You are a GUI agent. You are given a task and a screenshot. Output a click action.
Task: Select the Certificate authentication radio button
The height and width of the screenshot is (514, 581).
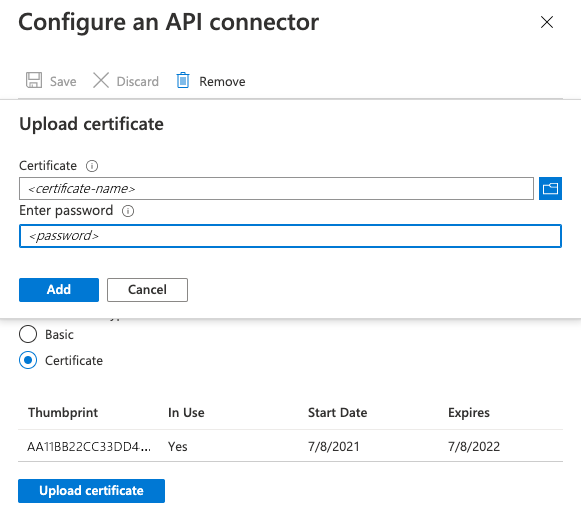tap(28, 360)
